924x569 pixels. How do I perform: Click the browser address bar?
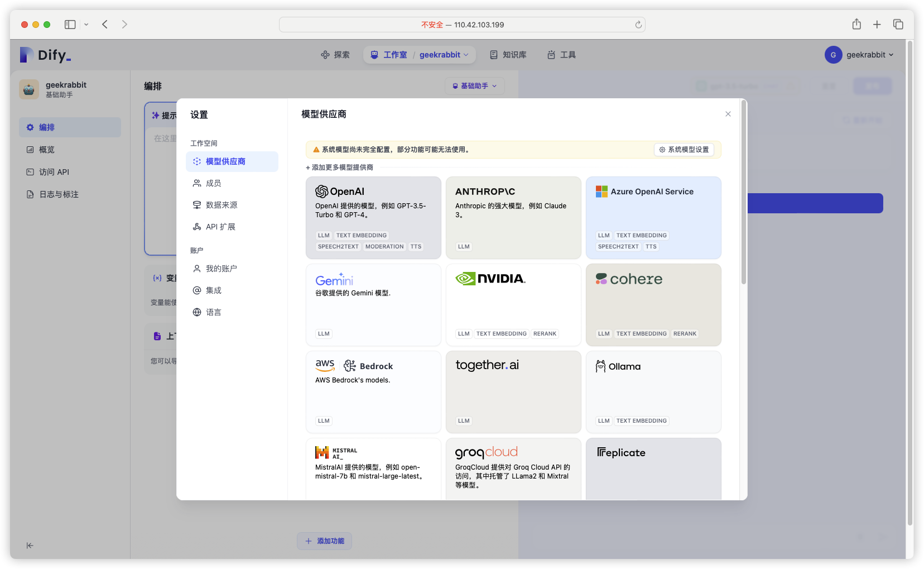462,25
